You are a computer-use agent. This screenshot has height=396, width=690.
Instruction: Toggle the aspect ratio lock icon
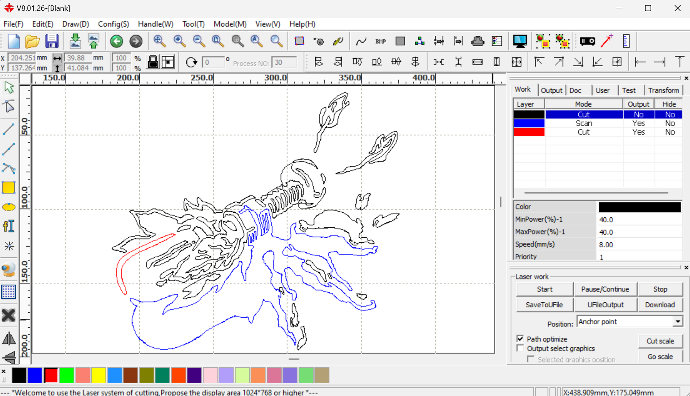coord(153,62)
